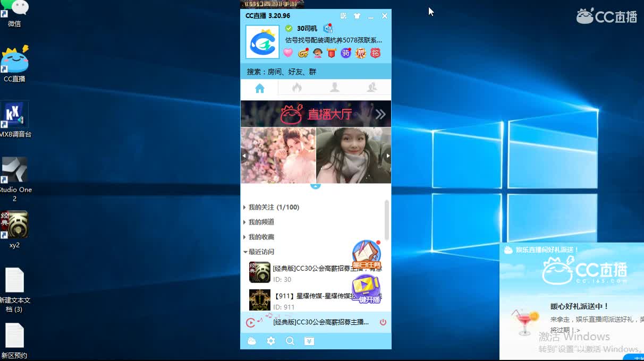
Task: Open the left streamer thumbnail with flowers
Action: 278,156
